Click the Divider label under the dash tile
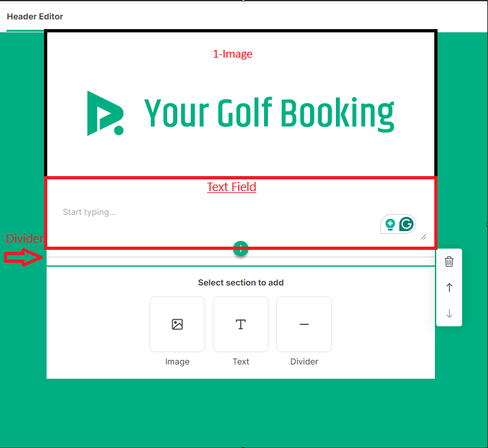Screen dimensions: 488x448 [x=304, y=361]
